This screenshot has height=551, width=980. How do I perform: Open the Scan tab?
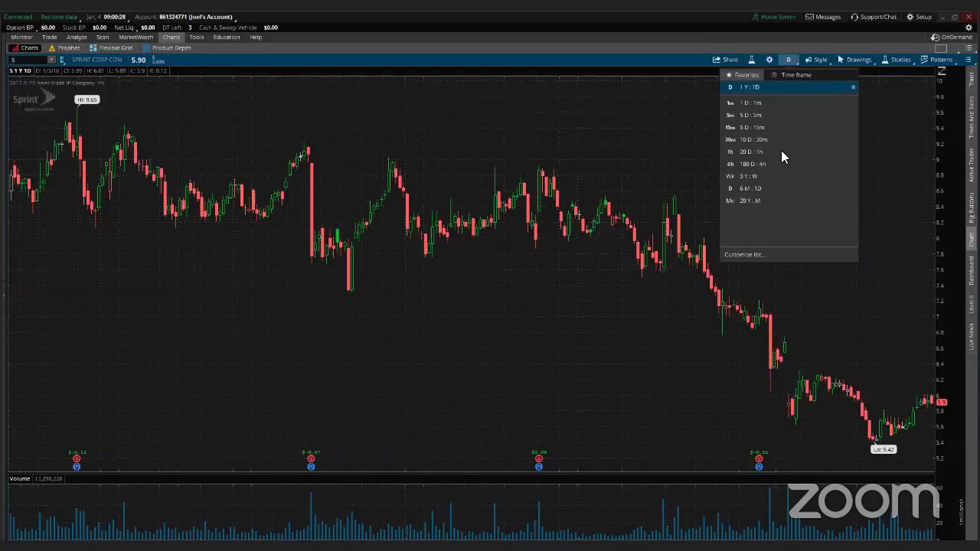click(x=103, y=37)
